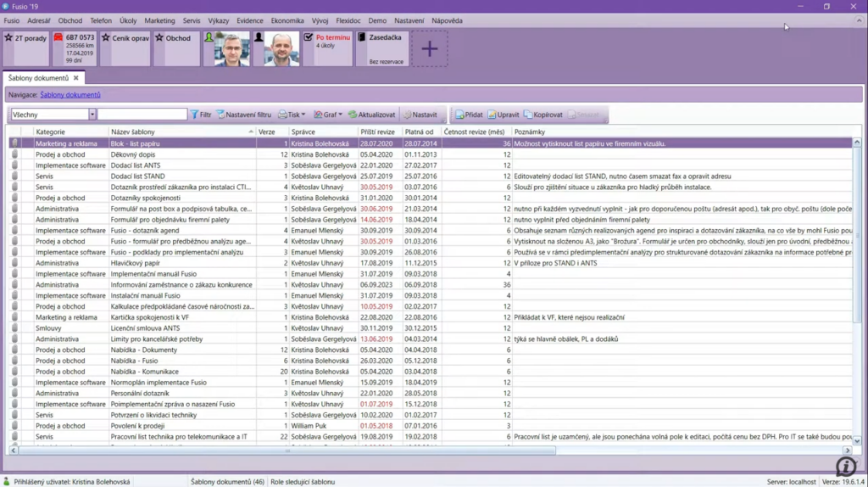The height and width of the screenshot is (487, 868).
Task: Refresh list with Aktualizovat
Action: coord(371,115)
